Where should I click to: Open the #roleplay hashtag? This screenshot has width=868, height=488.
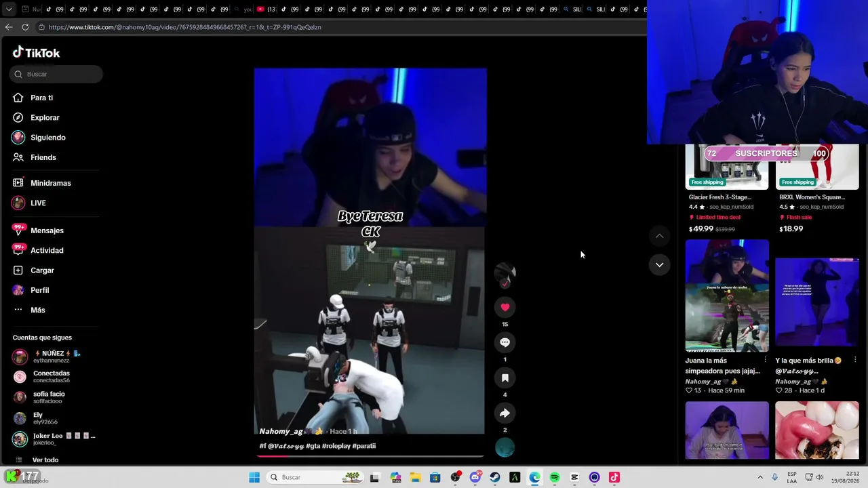[336, 446]
